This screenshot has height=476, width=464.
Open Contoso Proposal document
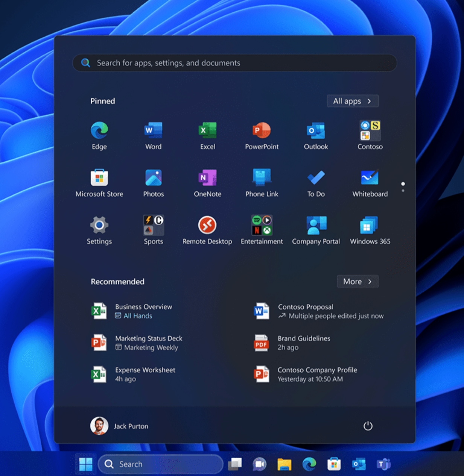319,311
